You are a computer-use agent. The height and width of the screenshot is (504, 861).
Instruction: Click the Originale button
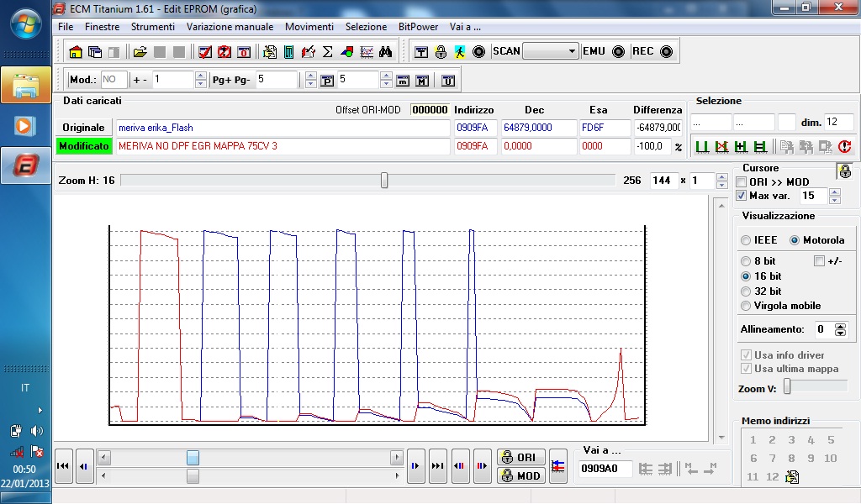click(x=83, y=128)
